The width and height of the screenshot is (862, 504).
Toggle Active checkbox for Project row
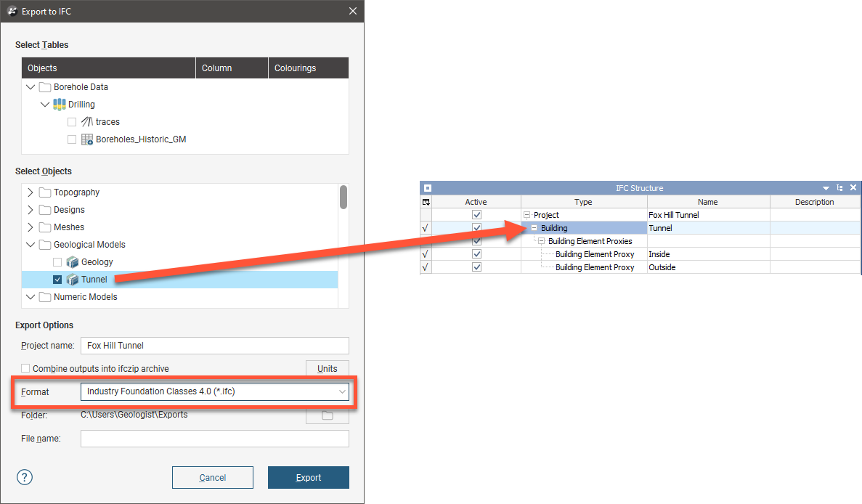click(476, 215)
